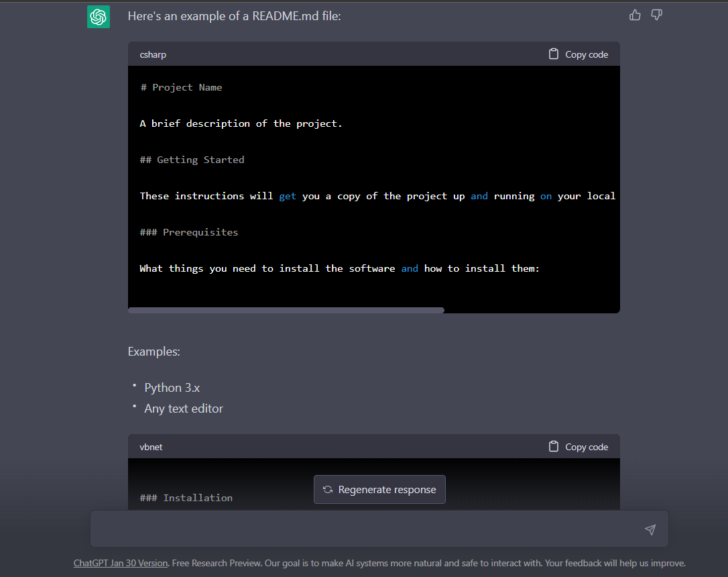
Task: Select the csharp language label
Action: pyautogui.click(x=152, y=54)
